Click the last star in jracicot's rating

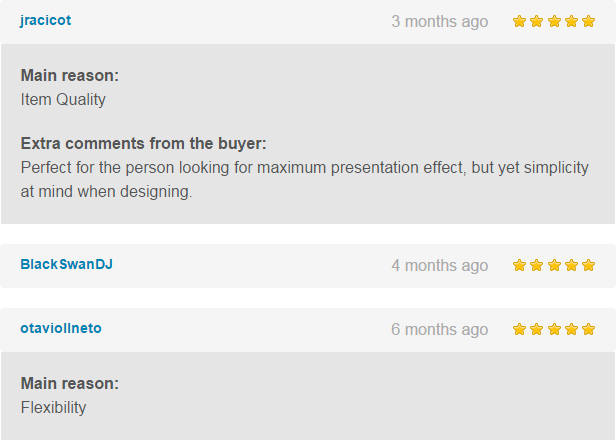click(588, 21)
